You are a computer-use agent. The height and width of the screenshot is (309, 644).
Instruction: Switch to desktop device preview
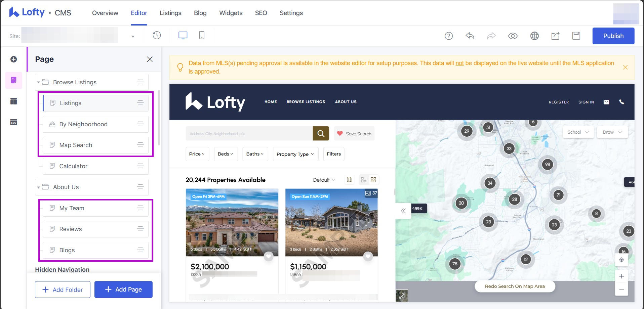183,35
